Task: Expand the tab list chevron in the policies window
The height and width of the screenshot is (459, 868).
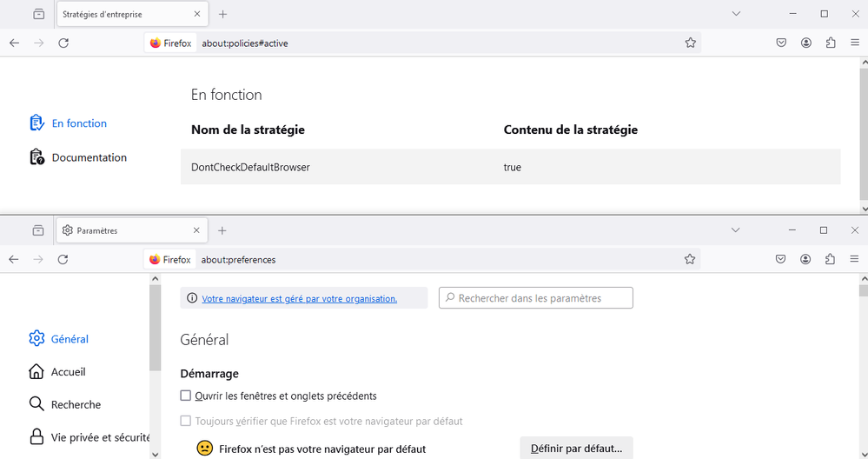Action: tap(736, 14)
